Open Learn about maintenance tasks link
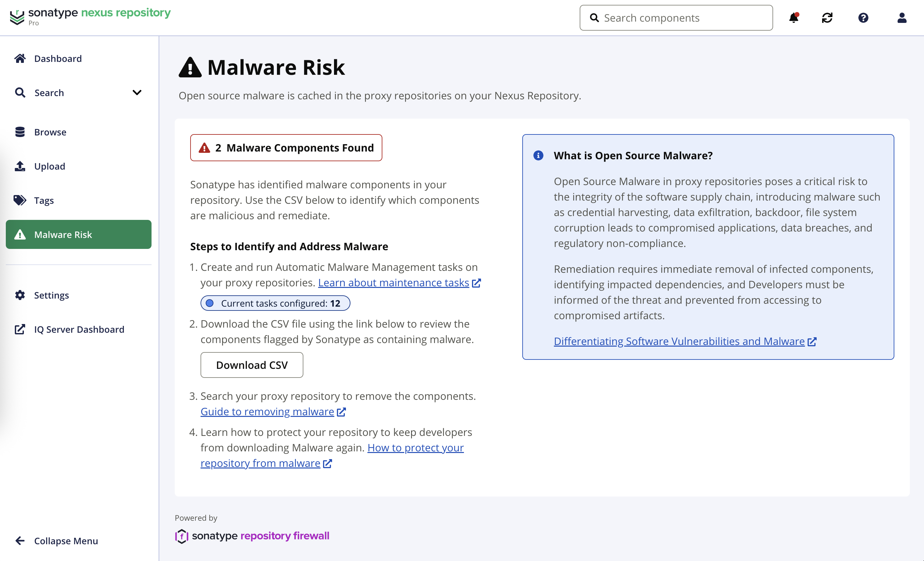Screen dimensions: 924x561 (x=393, y=283)
